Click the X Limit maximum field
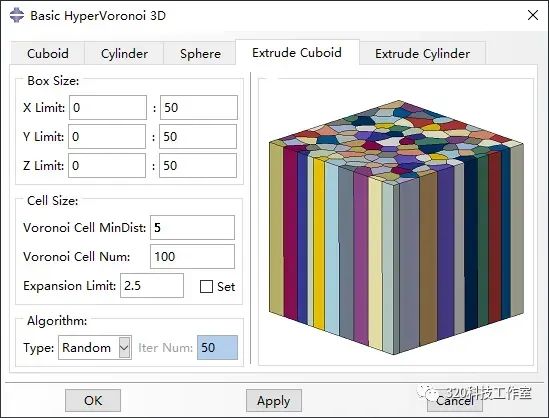 (x=199, y=107)
